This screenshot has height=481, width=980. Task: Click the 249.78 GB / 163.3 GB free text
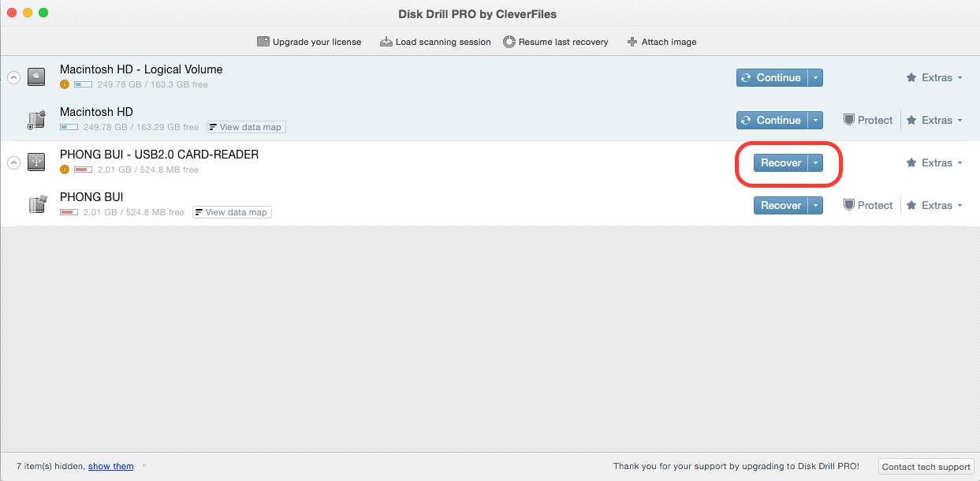153,84
